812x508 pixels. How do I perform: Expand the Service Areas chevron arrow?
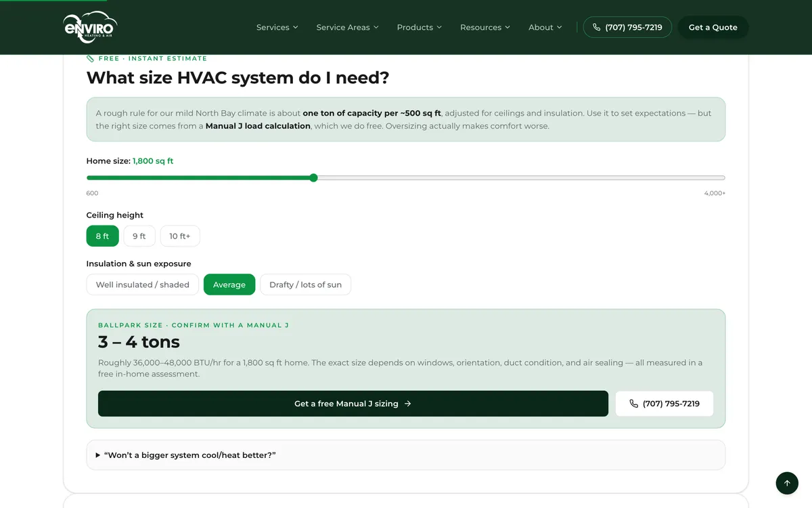pos(376,27)
